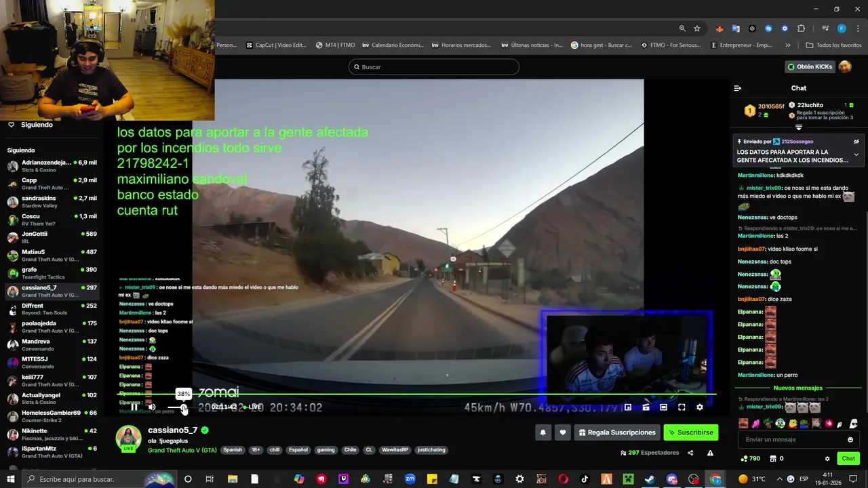Mute the stream volume speaker icon
The image size is (868, 488).
pyautogui.click(x=152, y=407)
